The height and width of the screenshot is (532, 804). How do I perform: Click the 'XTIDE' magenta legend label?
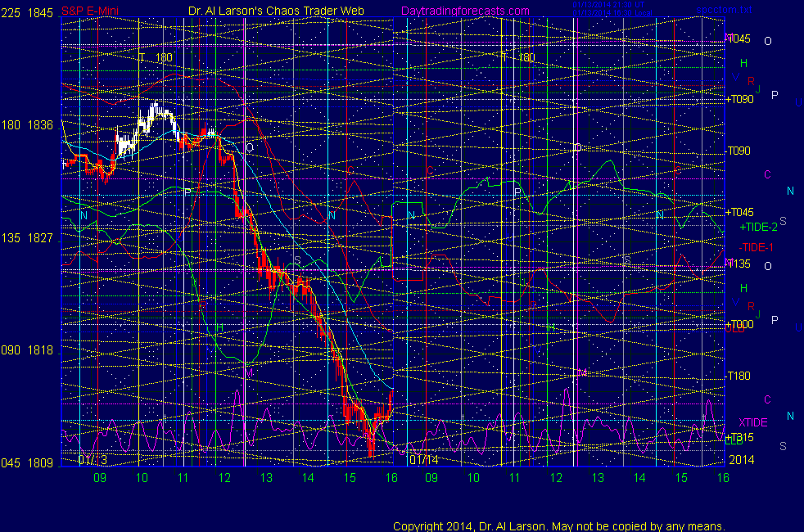click(x=752, y=422)
